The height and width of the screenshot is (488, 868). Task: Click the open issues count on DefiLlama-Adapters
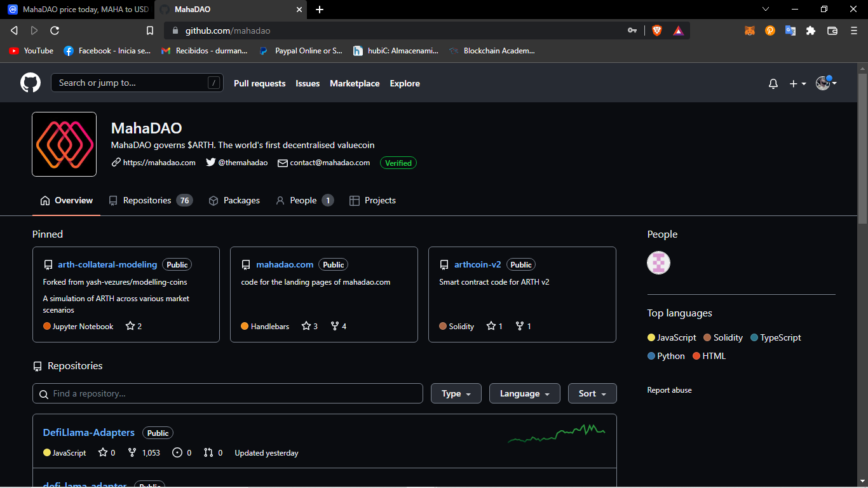coord(182,453)
